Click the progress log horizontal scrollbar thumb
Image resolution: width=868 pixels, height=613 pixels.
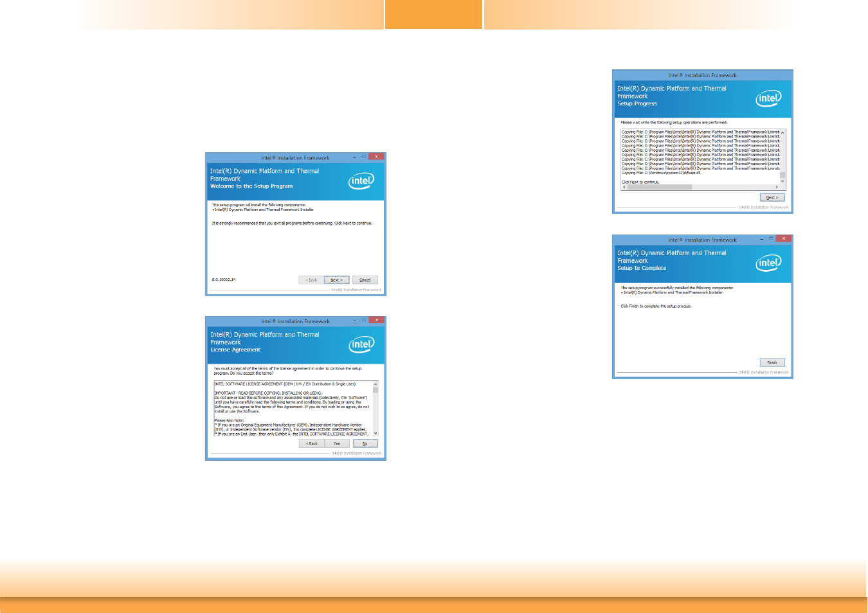[x=660, y=187]
